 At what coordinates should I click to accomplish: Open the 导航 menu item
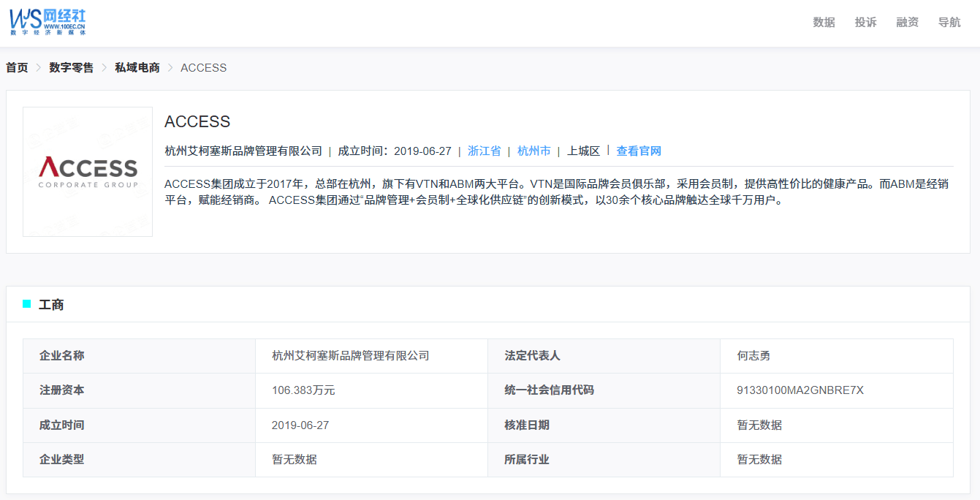click(x=949, y=23)
